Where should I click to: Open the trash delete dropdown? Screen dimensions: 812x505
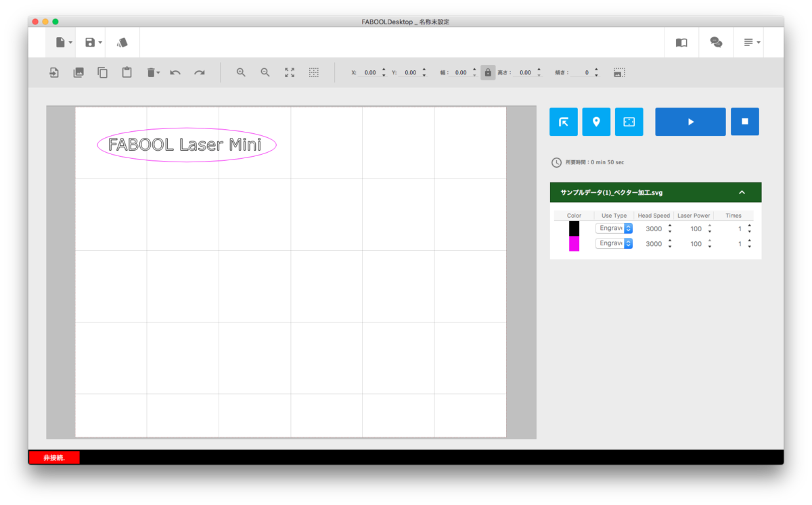pos(153,72)
